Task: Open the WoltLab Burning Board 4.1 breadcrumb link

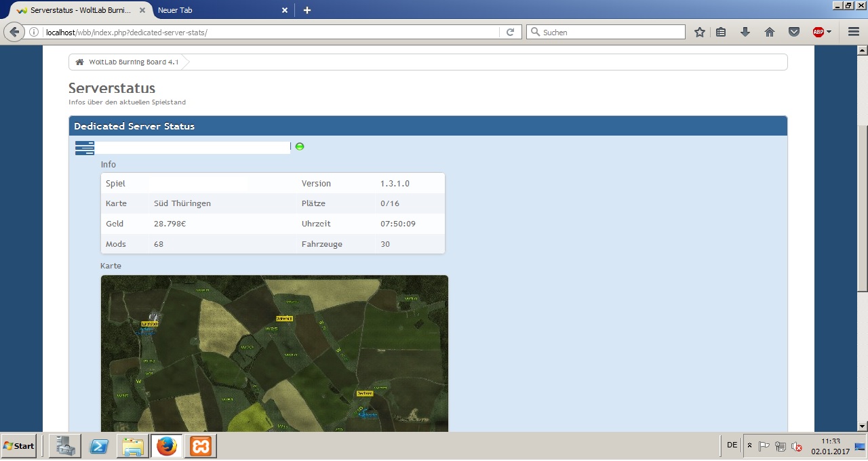Action: pos(134,62)
